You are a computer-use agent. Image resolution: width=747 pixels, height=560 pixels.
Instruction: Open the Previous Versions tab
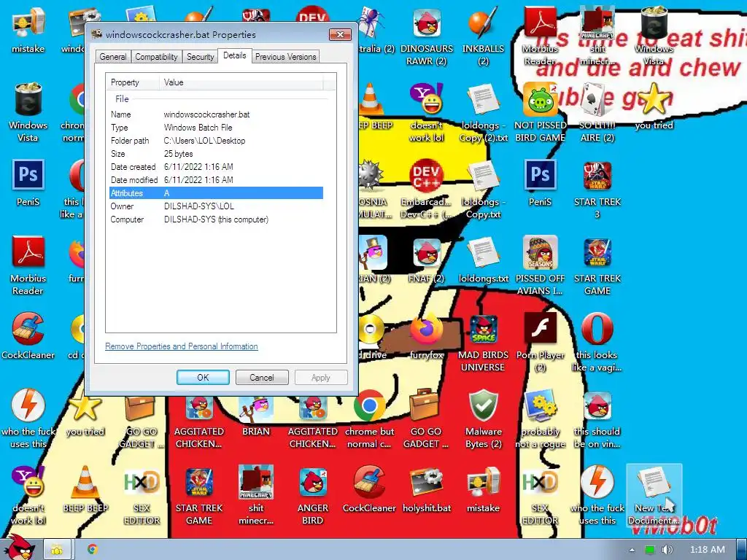(x=285, y=57)
